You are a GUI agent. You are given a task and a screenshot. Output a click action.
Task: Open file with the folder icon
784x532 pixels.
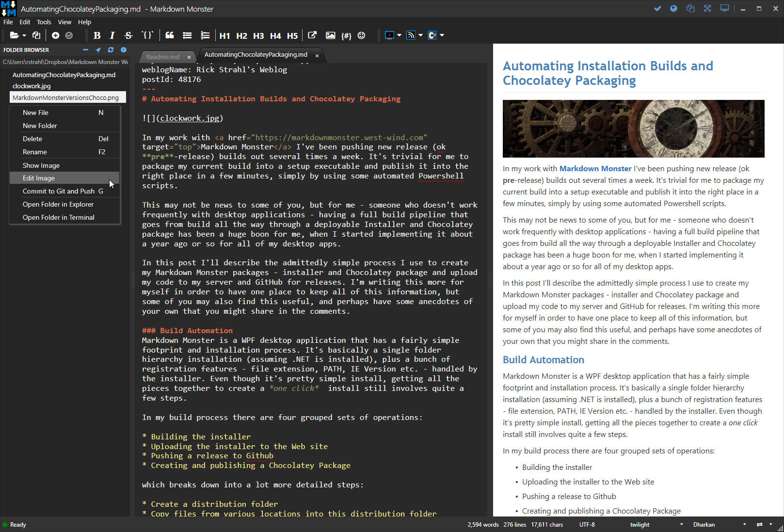pos(14,35)
